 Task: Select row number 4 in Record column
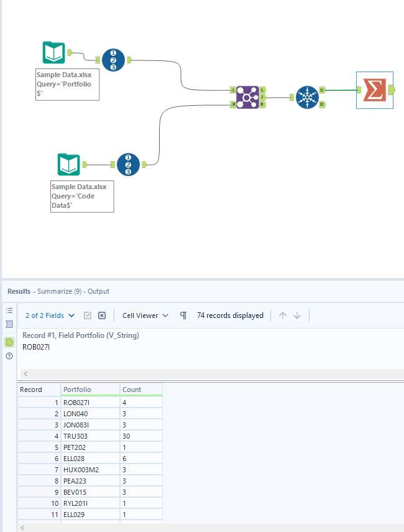coord(39,436)
